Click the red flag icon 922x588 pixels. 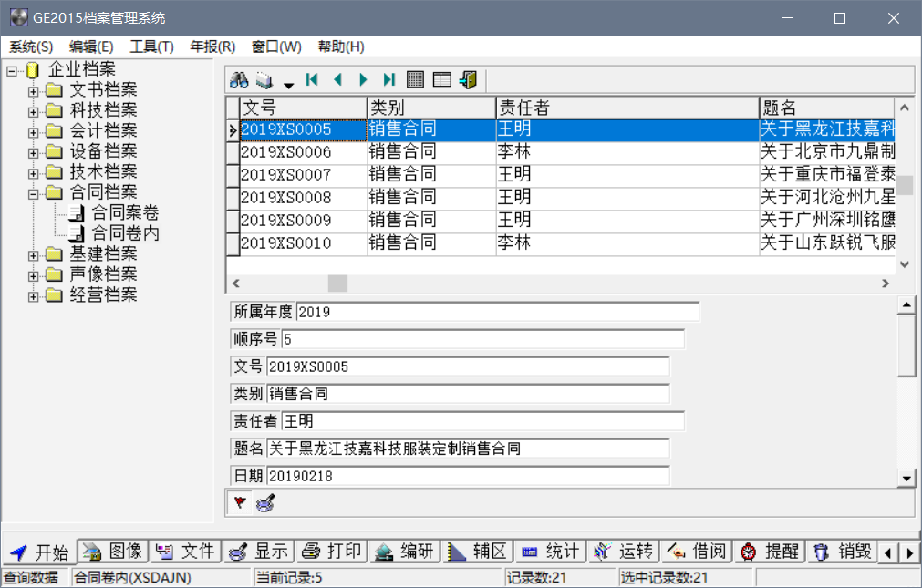click(240, 502)
